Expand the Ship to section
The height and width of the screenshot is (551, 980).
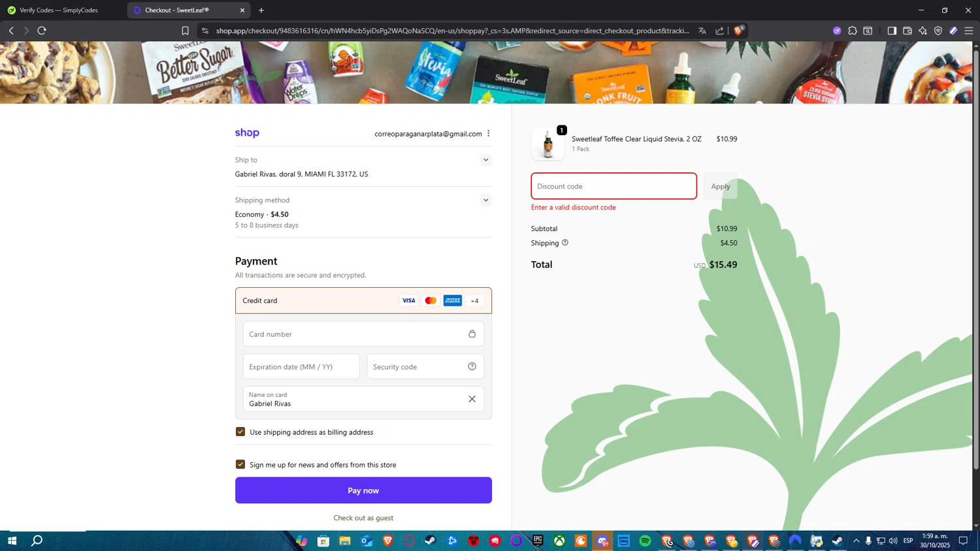pos(485,160)
